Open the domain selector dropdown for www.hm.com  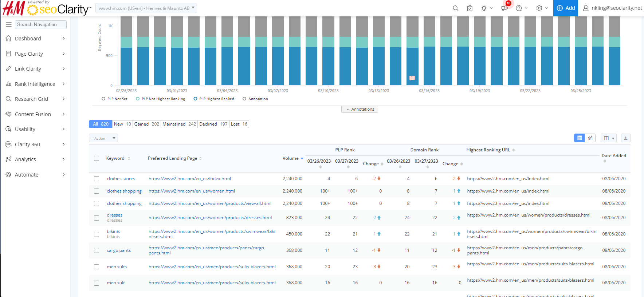(146, 8)
